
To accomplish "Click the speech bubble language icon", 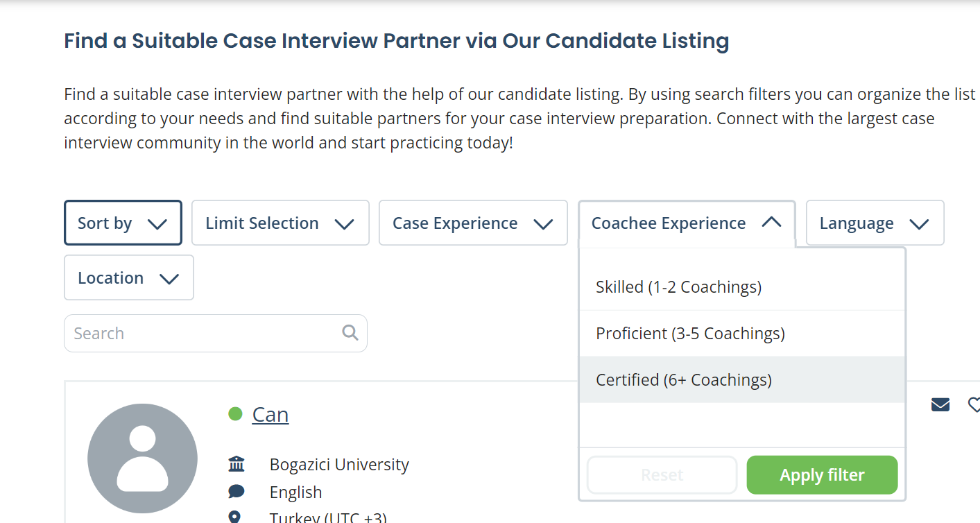I will coord(237,492).
